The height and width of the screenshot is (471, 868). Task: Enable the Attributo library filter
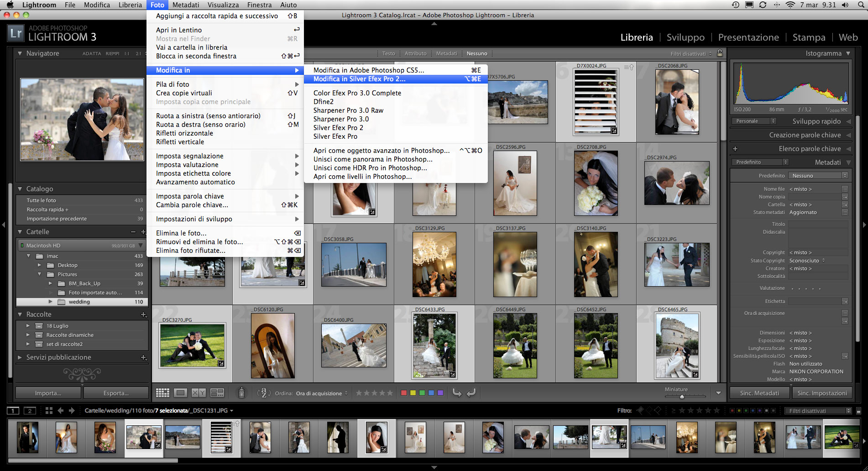[415, 53]
